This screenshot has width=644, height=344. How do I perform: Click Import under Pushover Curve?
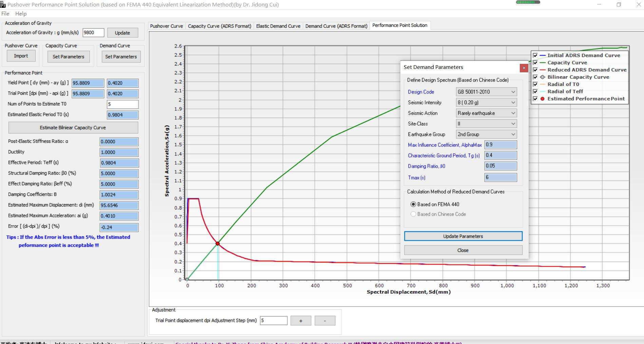tap(21, 56)
